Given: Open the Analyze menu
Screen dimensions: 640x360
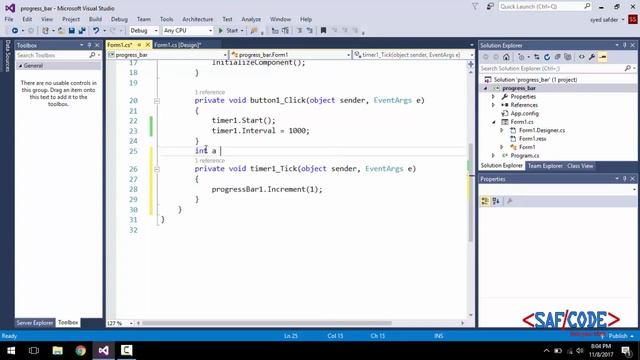Looking at the screenshot, I should point(251,19).
